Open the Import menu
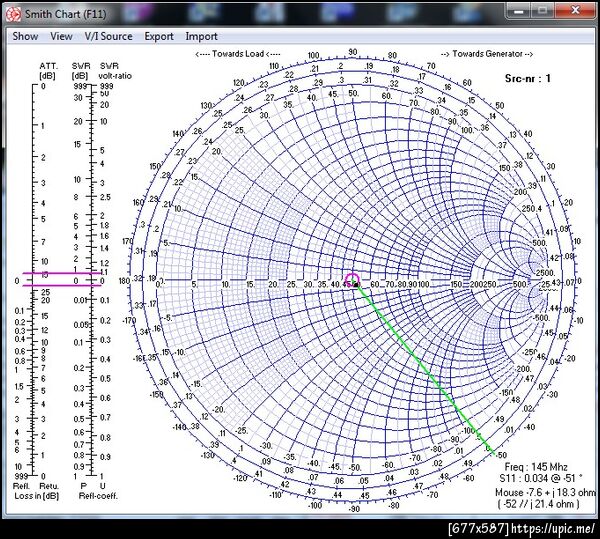The width and height of the screenshot is (600, 539). click(x=201, y=36)
